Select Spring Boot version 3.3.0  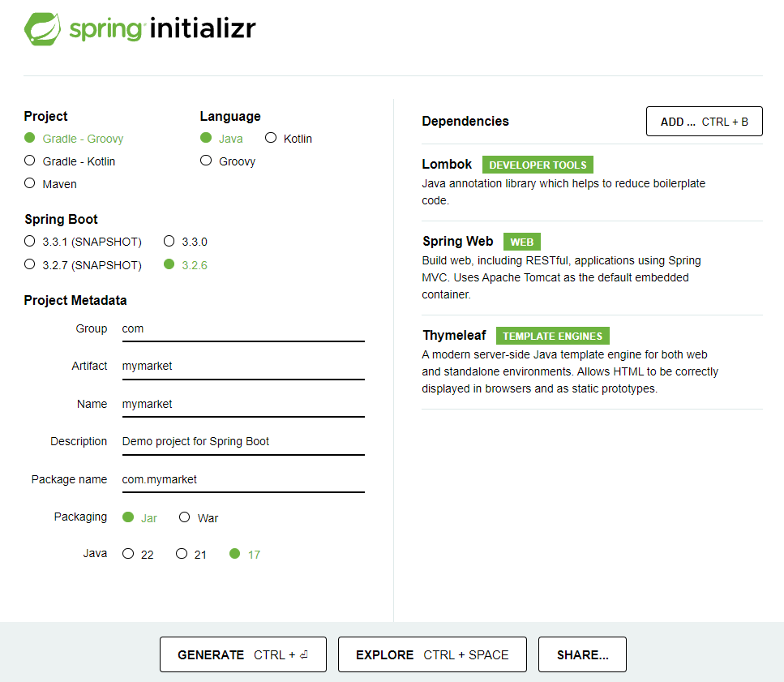(x=186, y=242)
